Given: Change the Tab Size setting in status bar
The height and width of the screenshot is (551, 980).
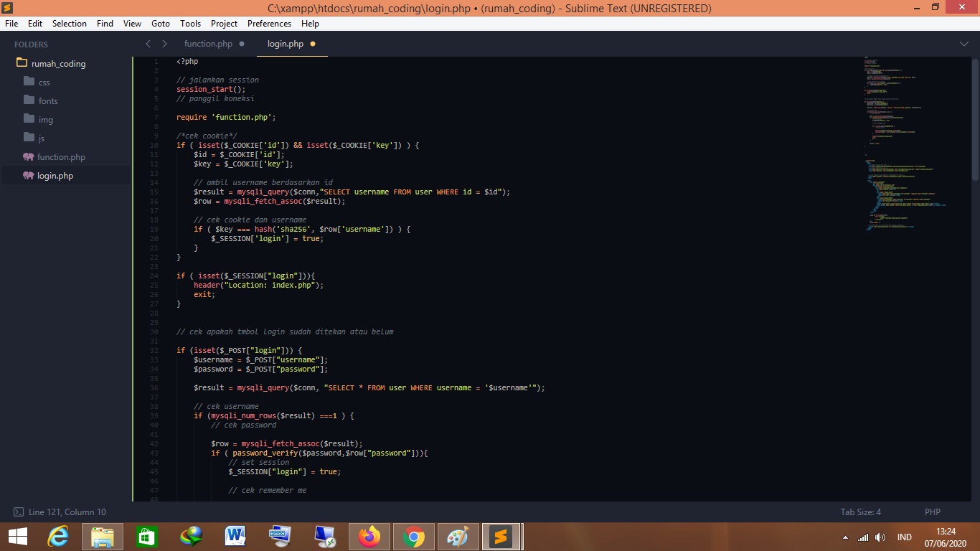Looking at the screenshot, I should [860, 512].
